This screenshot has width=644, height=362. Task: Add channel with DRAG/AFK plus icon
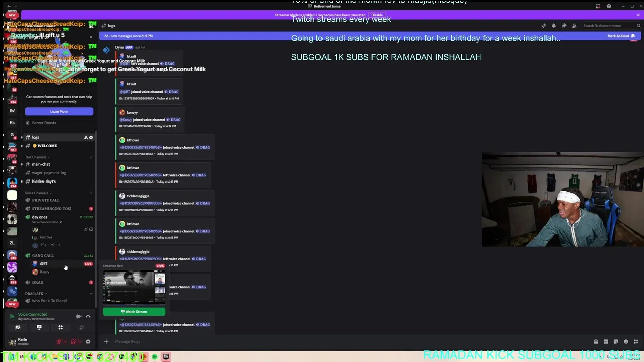click(x=91, y=294)
